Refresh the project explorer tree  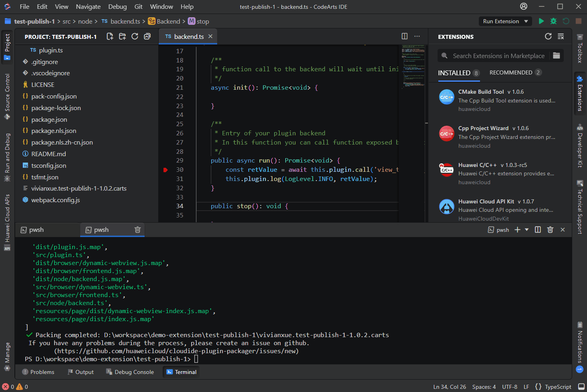coord(135,36)
